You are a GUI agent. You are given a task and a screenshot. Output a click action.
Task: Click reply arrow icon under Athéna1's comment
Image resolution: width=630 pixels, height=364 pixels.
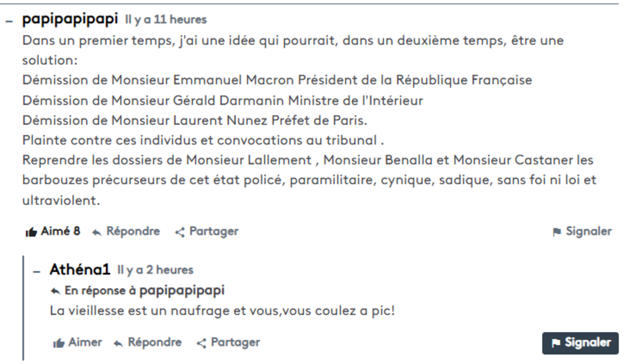118,343
